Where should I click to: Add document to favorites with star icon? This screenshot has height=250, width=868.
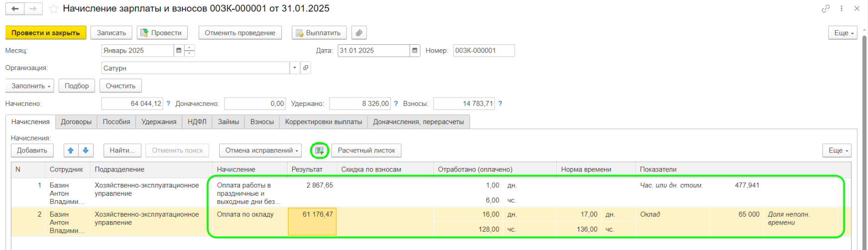click(x=54, y=9)
